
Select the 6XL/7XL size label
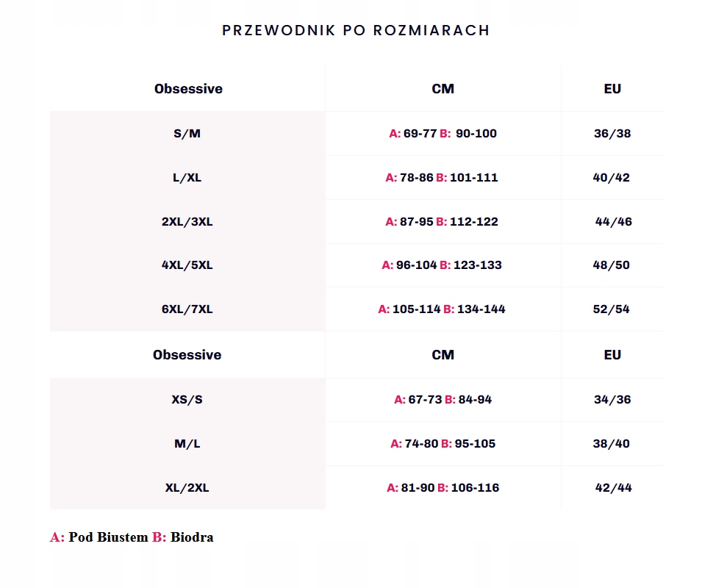187,309
